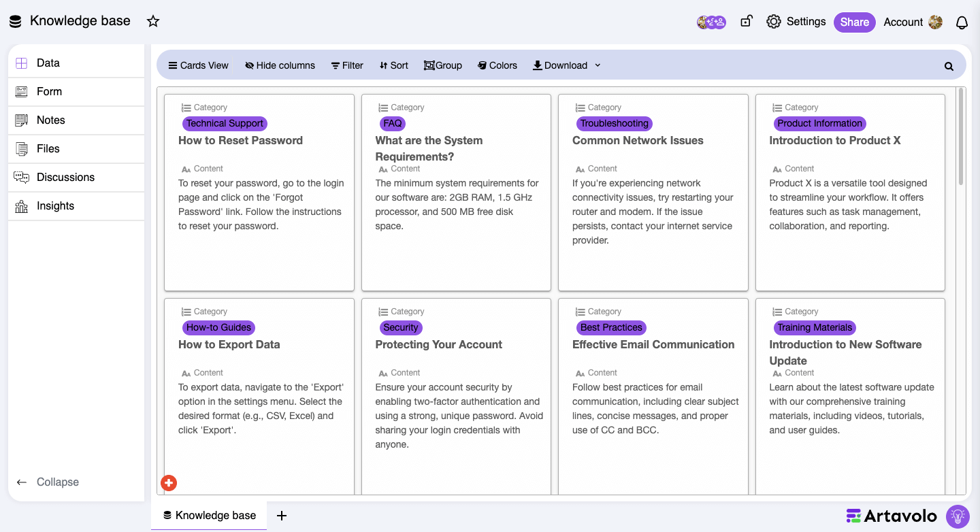The width and height of the screenshot is (980, 532).
Task: Collapse the left sidebar
Action: pyautogui.click(x=48, y=482)
